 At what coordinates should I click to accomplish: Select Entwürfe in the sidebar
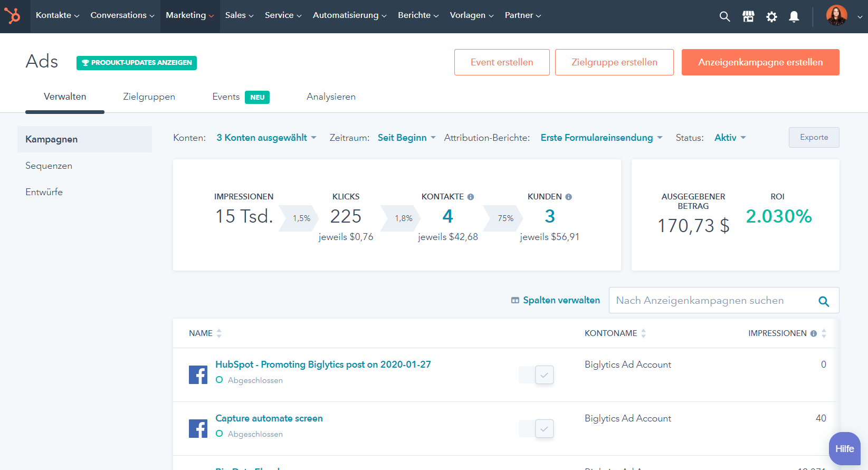coord(44,192)
